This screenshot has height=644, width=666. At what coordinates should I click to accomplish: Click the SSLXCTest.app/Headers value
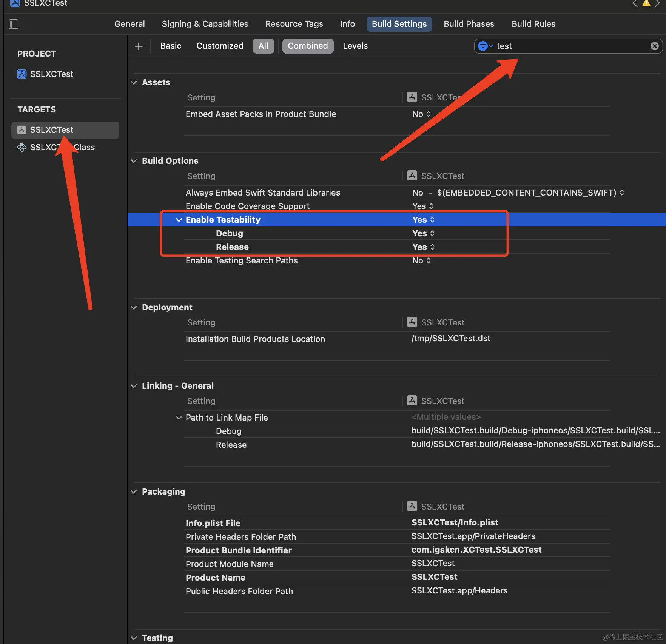pyautogui.click(x=459, y=591)
